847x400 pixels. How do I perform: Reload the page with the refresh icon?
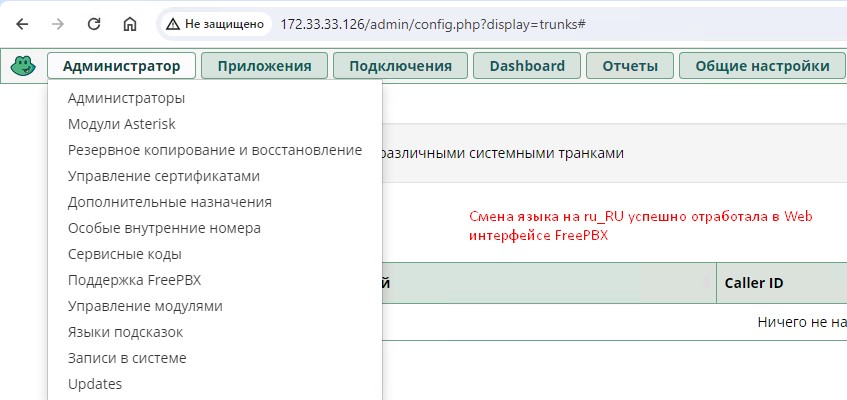pos(94,22)
